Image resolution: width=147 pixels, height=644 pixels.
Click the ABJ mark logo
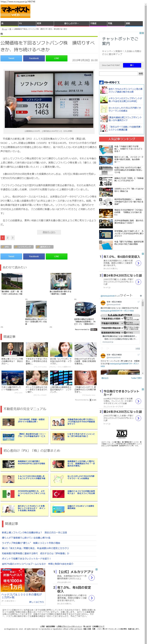pyautogui.click(x=122, y=434)
